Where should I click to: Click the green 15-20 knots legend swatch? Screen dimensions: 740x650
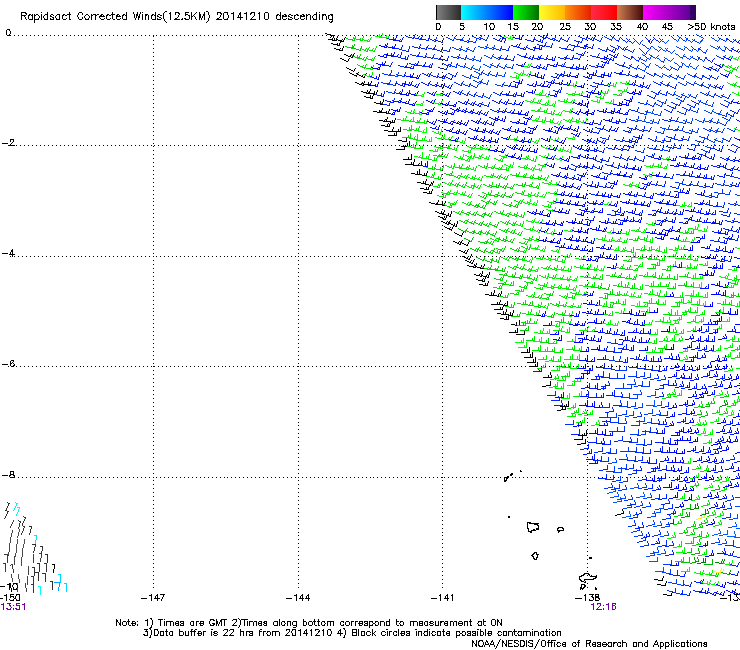tap(526, 12)
